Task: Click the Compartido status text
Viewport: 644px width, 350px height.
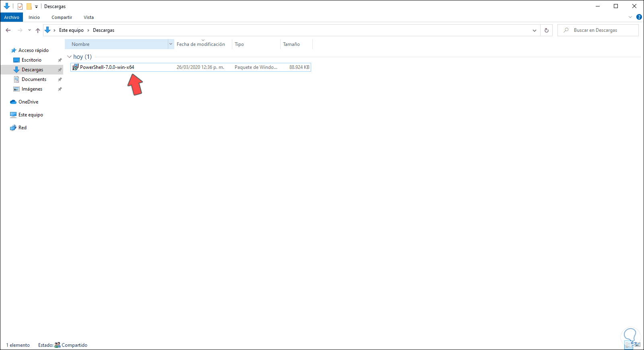Action: [x=74, y=345]
